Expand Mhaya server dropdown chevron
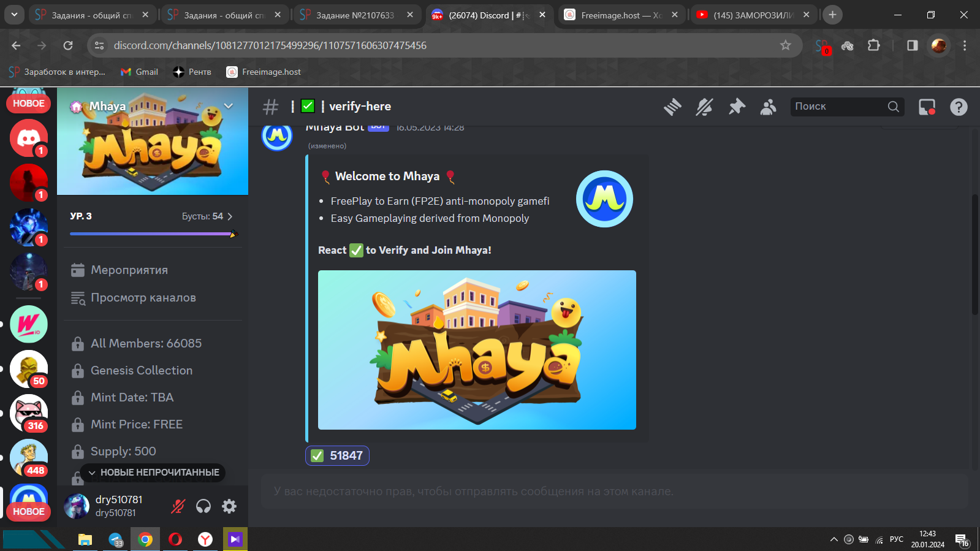This screenshot has height=551, width=980. click(229, 106)
